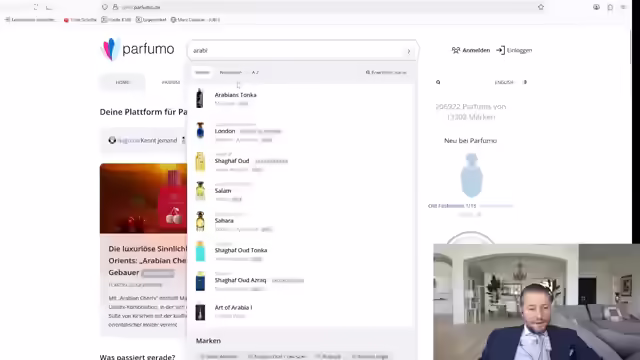Click the Salam bottle thumbnail
640x360 pixels.
coord(200,191)
